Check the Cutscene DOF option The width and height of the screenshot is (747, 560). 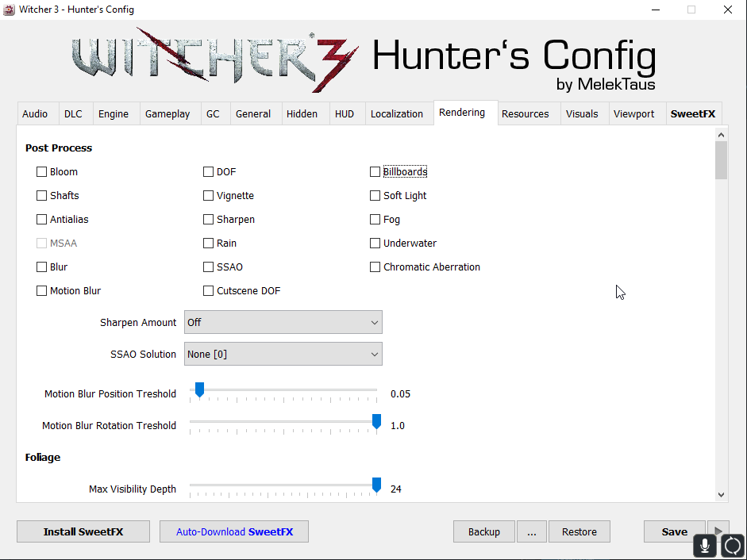(x=208, y=291)
